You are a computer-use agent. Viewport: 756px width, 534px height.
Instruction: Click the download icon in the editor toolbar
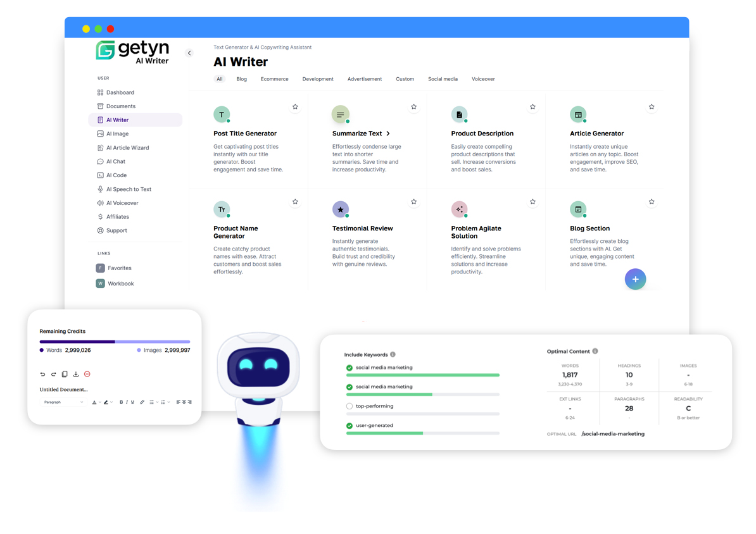pos(76,374)
